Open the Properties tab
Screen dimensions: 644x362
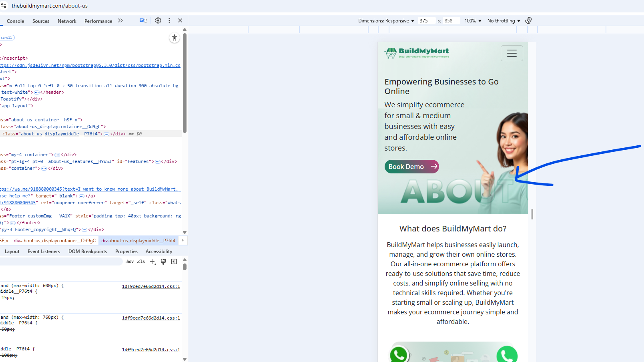click(x=126, y=251)
